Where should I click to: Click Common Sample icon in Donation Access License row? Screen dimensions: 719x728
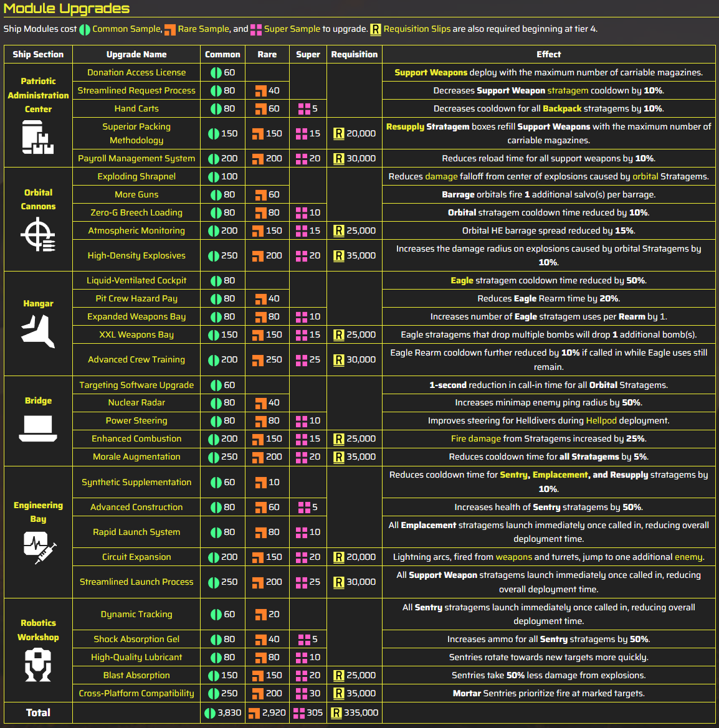[216, 73]
